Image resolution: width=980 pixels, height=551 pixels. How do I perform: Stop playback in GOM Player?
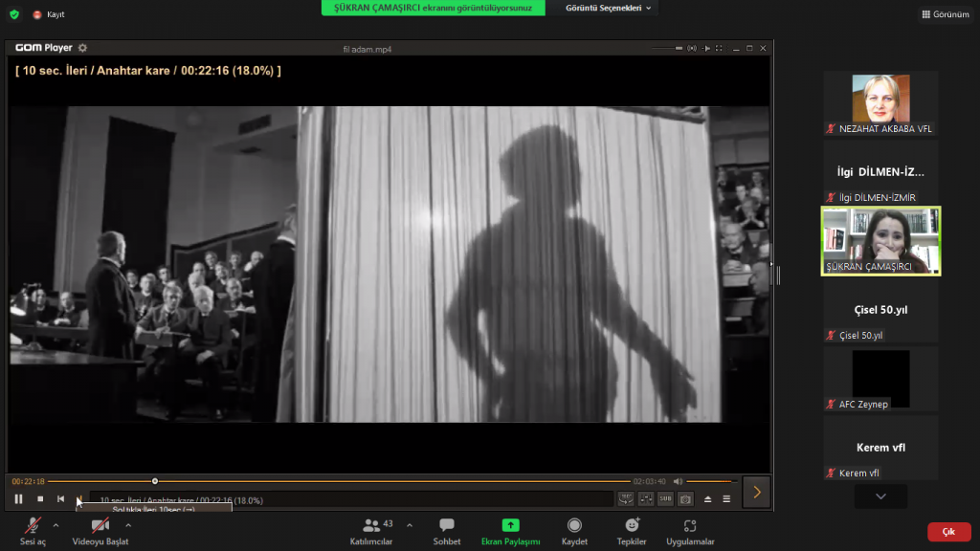(x=40, y=498)
